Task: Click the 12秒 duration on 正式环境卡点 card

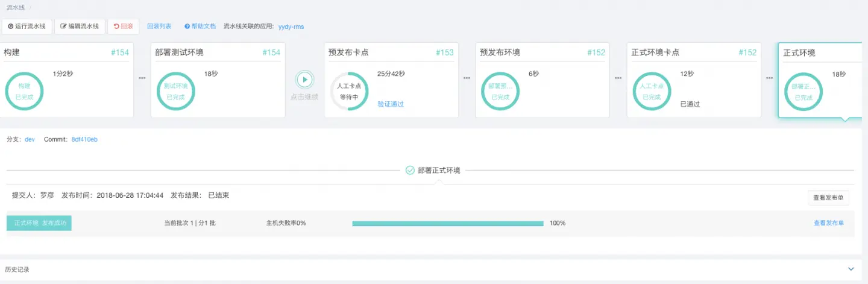Action: point(687,74)
